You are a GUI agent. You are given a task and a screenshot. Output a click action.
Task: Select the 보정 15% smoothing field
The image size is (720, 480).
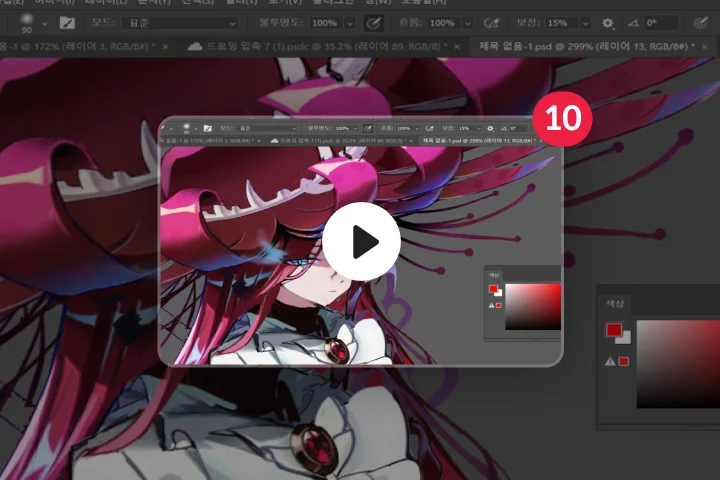561,23
